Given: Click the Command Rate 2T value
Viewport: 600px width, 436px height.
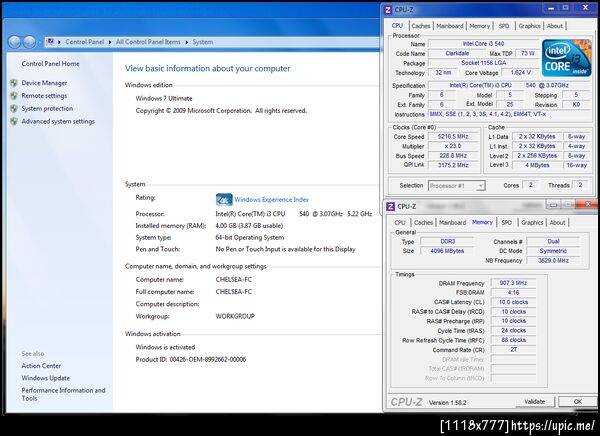Looking at the screenshot, I should (x=513, y=349).
